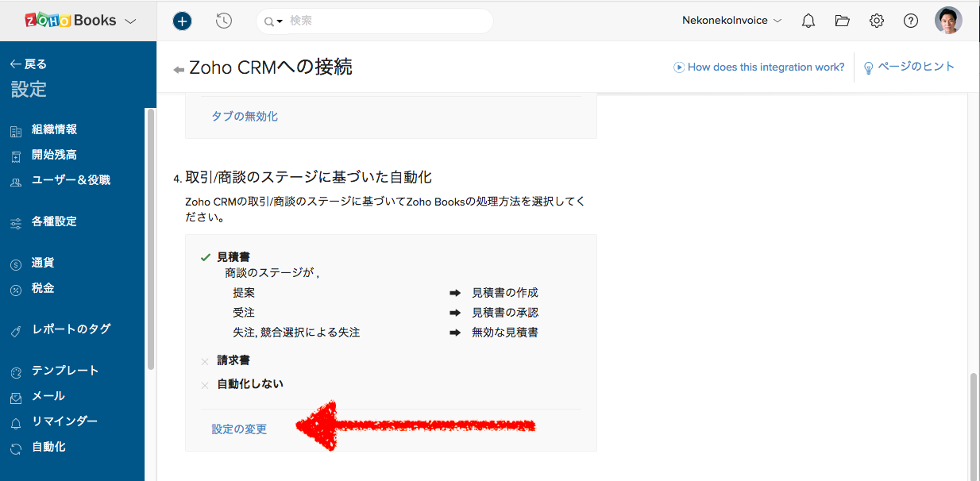Open the documents folder icon
Screen dimensions: 980x481
[x=843, y=21]
